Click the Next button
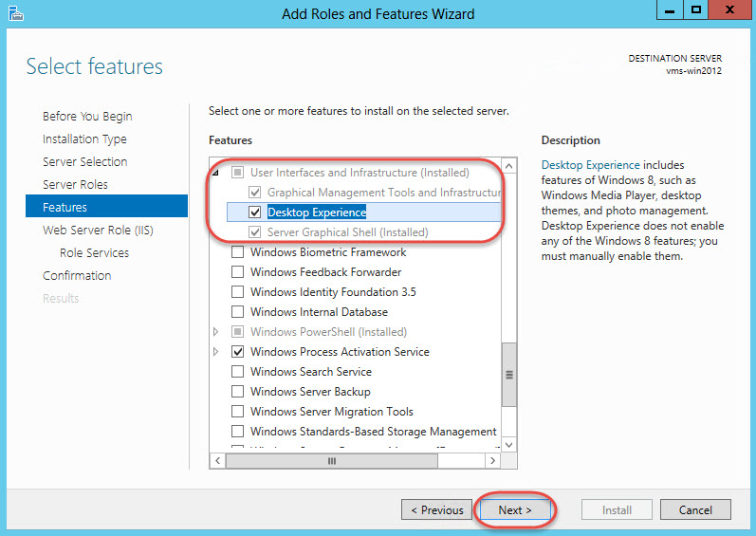The image size is (756, 536). coord(515,510)
